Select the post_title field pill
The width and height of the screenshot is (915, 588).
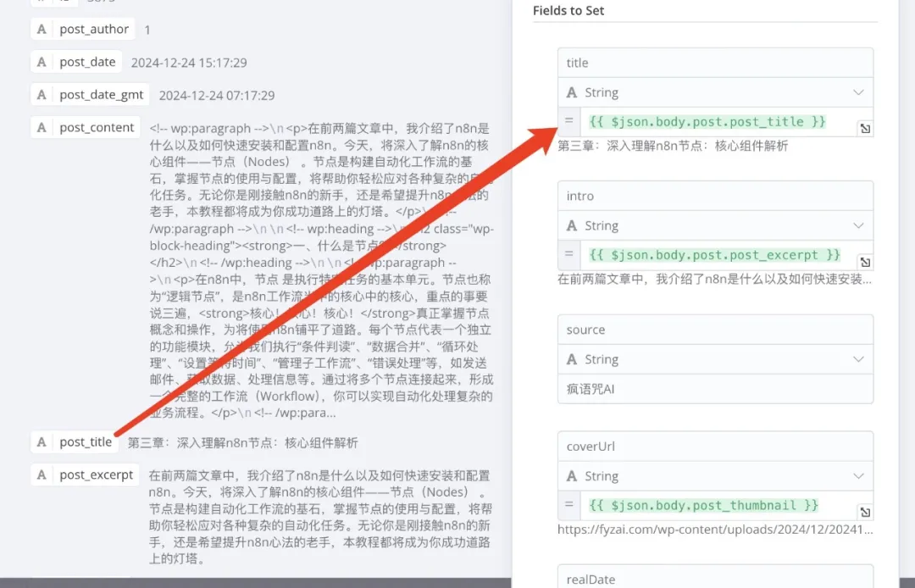click(74, 441)
